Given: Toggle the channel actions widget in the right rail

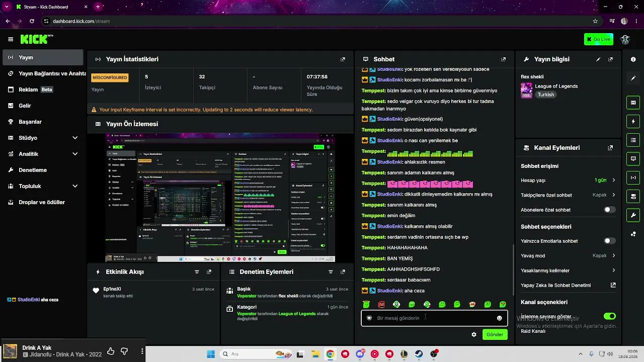Looking at the screenshot, I should click(x=633, y=197).
